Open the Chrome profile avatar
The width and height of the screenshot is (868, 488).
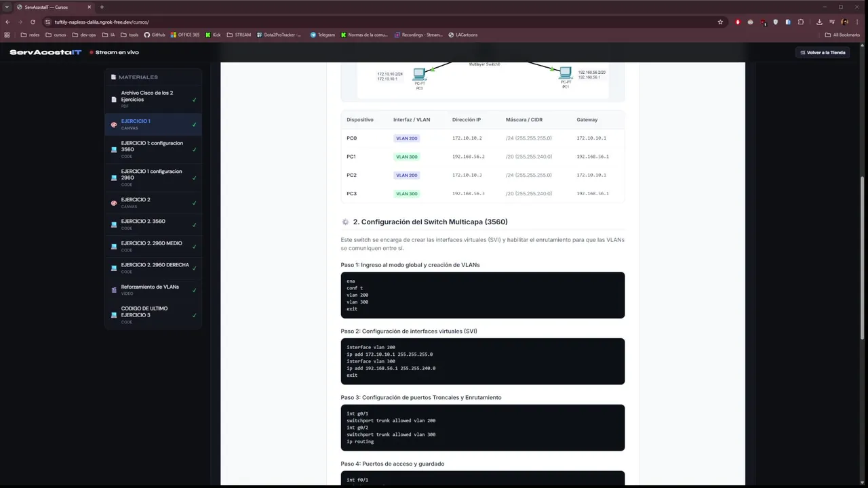point(845,22)
